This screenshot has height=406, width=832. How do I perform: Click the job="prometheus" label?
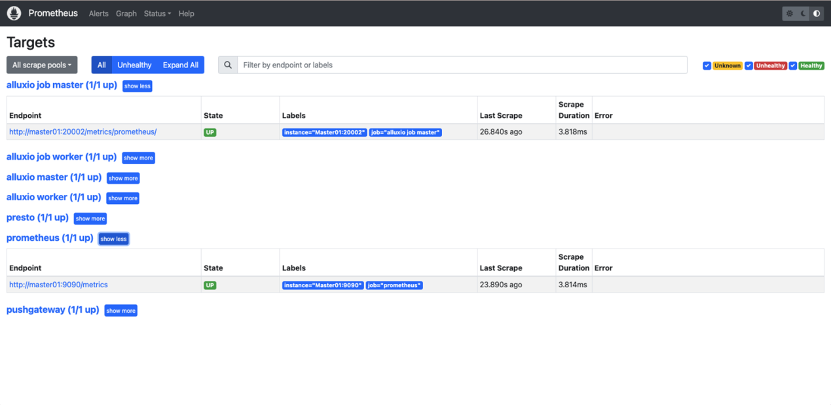click(x=394, y=285)
